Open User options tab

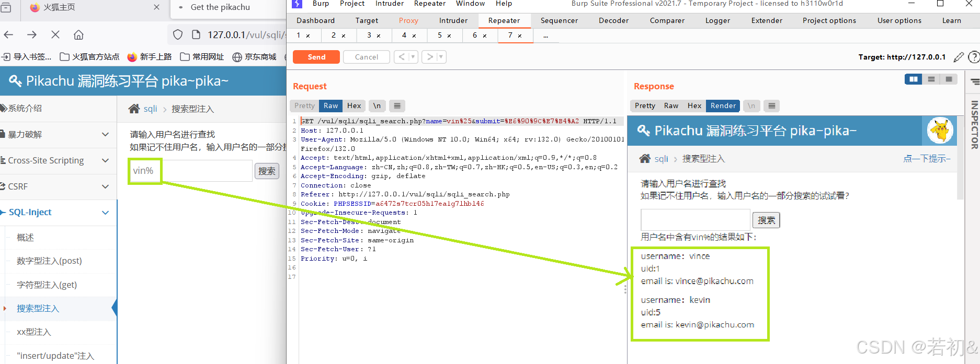(x=899, y=20)
